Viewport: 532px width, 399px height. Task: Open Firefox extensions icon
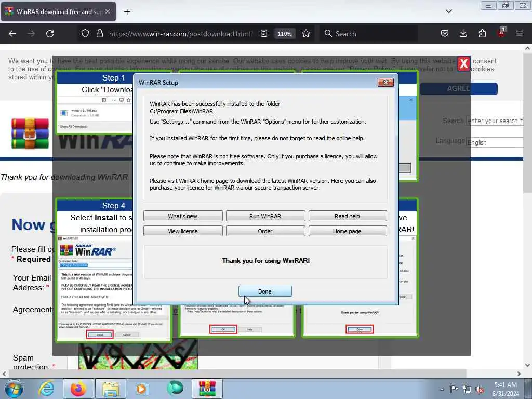pos(482,34)
